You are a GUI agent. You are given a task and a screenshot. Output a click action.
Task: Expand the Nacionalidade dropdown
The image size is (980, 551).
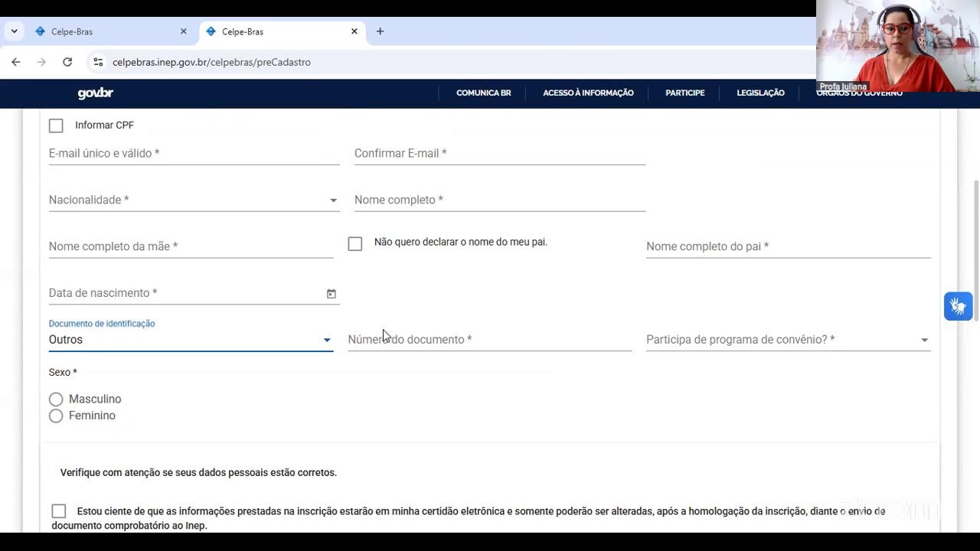pyautogui.click(x=194, y=200)
